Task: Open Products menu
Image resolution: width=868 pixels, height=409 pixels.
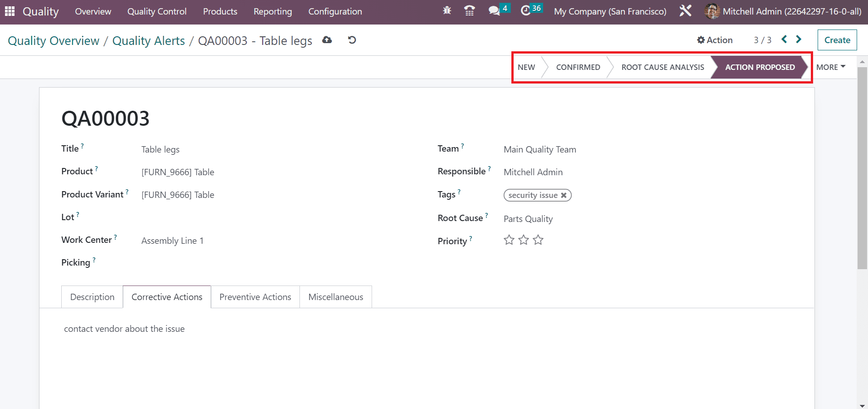Action: (x=220, y=11)
